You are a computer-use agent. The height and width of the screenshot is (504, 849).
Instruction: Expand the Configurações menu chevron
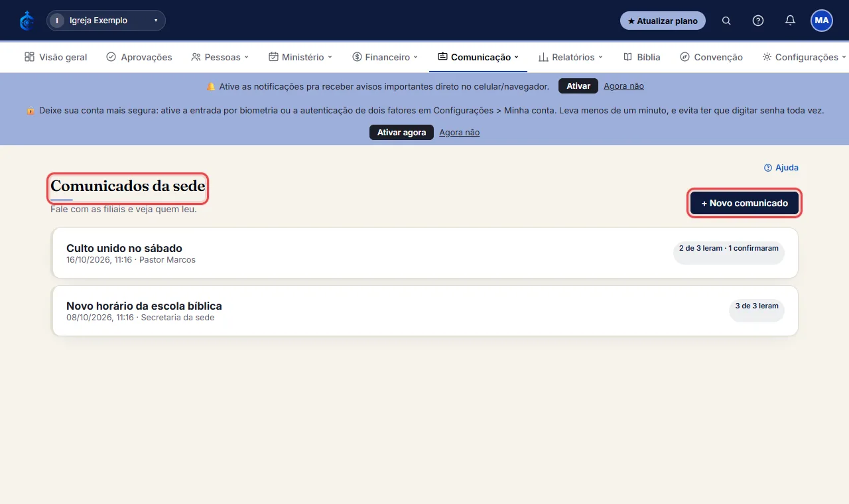[844, 57]
